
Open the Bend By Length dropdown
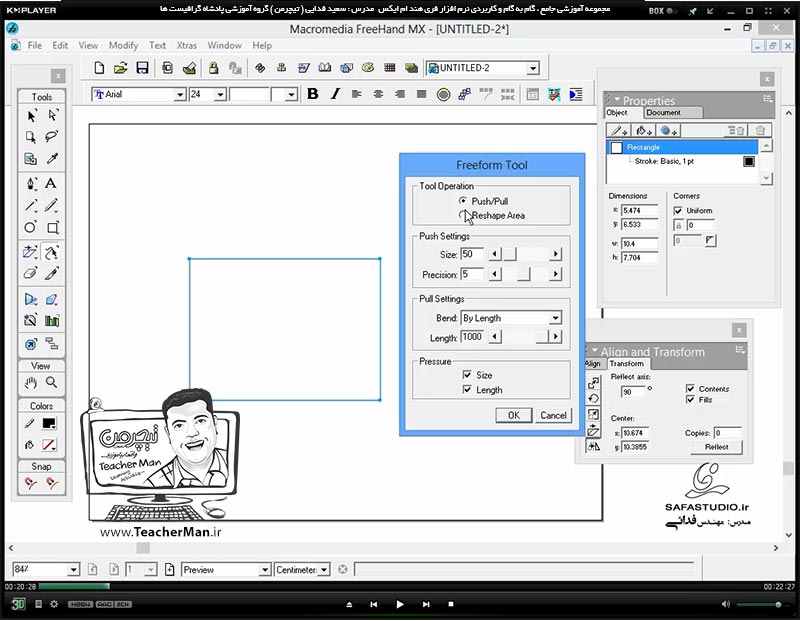555,318
